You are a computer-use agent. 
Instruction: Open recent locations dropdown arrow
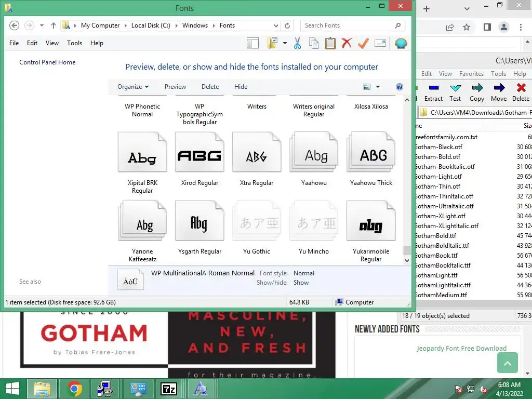coord(42,25)
